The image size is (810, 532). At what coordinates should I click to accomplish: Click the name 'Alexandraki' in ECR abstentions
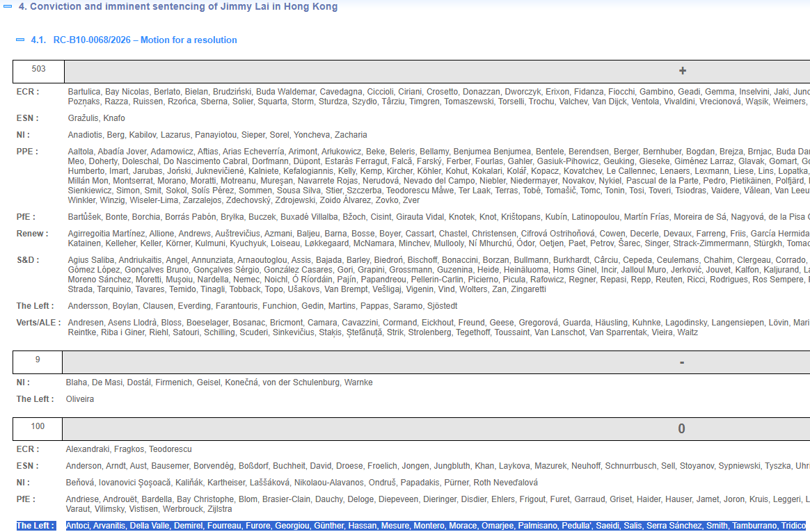[x=88, y=449]
